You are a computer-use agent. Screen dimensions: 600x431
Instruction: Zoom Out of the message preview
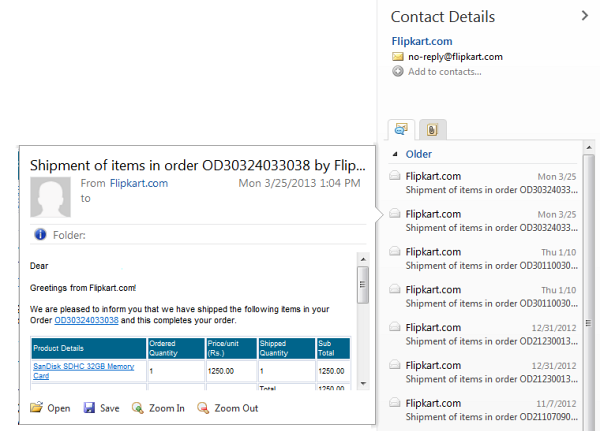click(x=204, y=408)
